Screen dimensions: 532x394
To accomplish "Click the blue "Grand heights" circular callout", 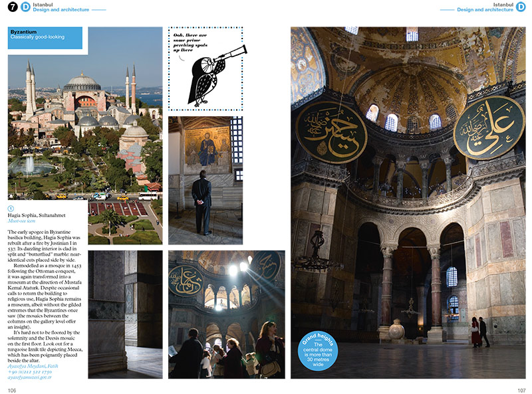I will 318,351.
